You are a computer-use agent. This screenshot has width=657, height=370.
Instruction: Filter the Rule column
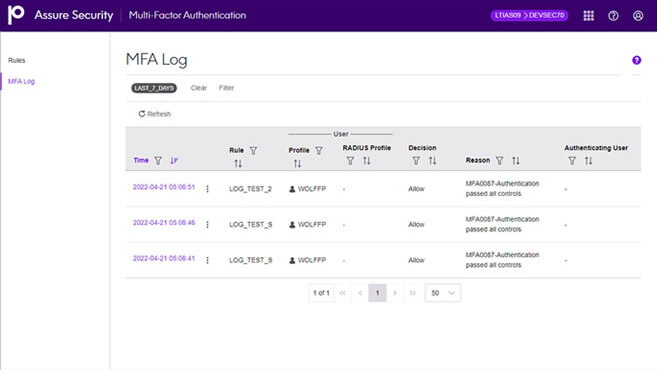(253, 150)
